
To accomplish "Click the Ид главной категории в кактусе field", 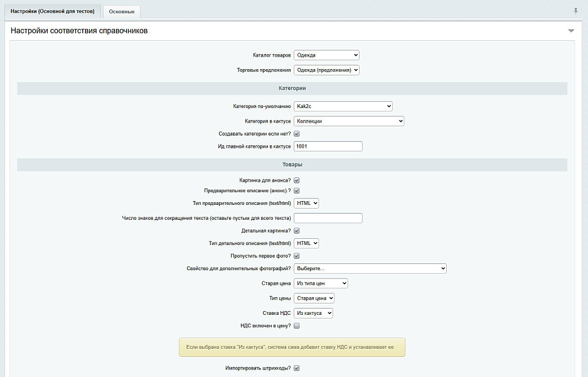I will [328, 146].
